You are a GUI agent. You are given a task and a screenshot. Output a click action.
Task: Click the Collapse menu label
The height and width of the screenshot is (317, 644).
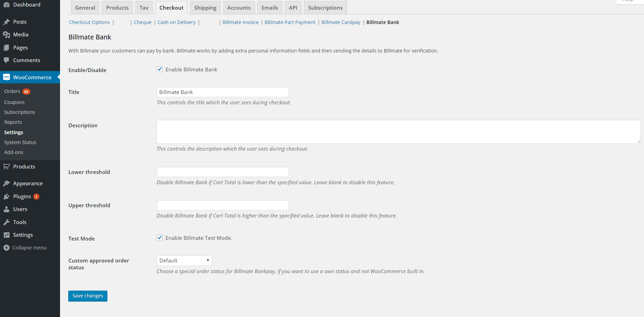click(30, 248)
